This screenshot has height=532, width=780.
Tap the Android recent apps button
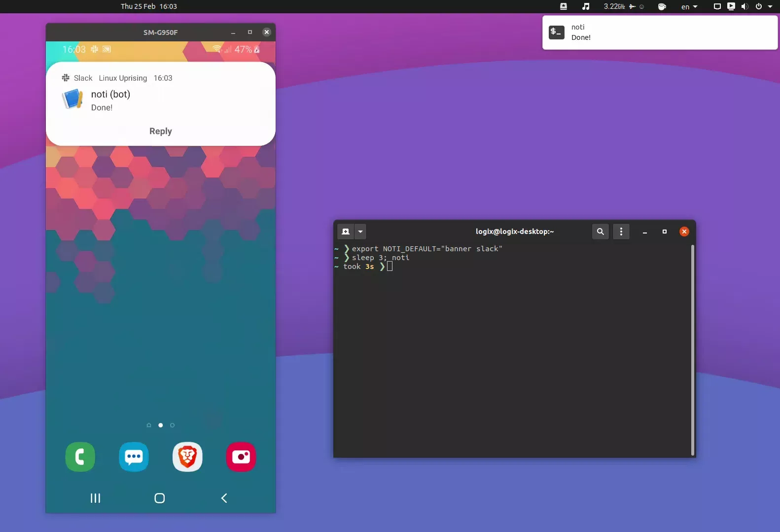click(95, 498)
